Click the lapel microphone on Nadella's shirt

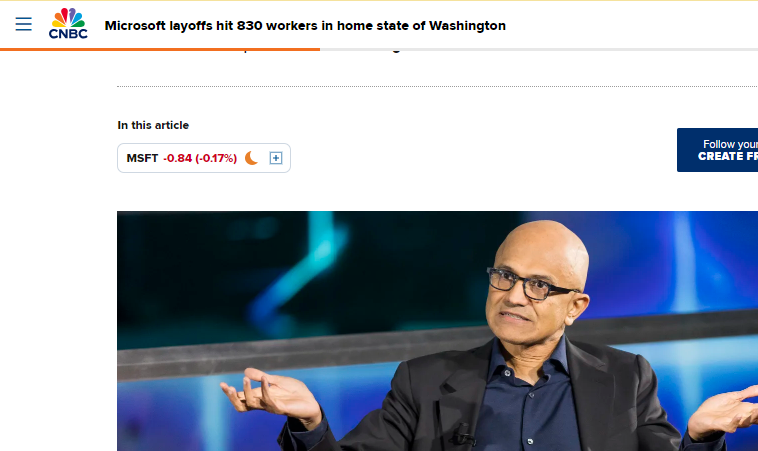coord(462,435)
